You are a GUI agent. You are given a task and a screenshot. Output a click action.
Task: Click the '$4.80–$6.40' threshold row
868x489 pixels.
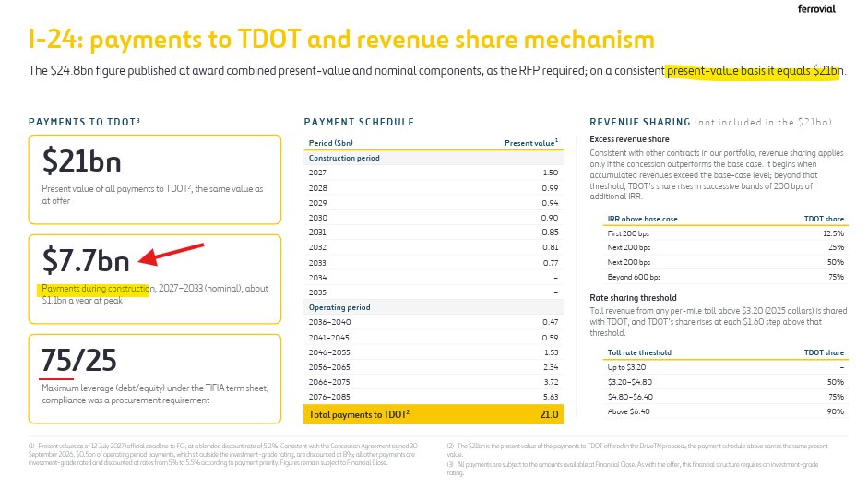[x=725, y=397]
